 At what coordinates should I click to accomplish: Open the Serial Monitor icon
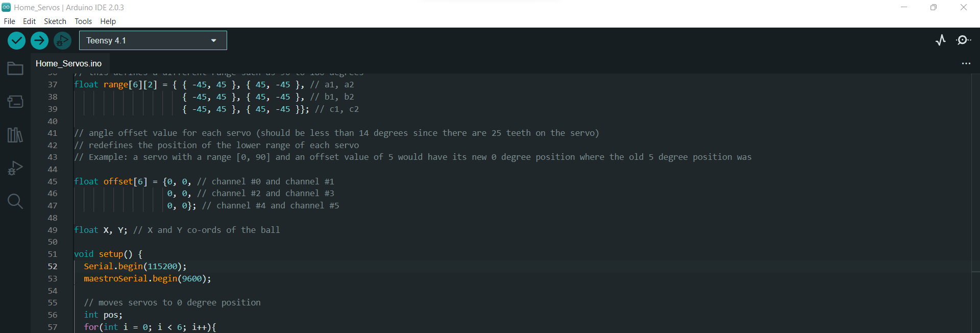(964, 40)
